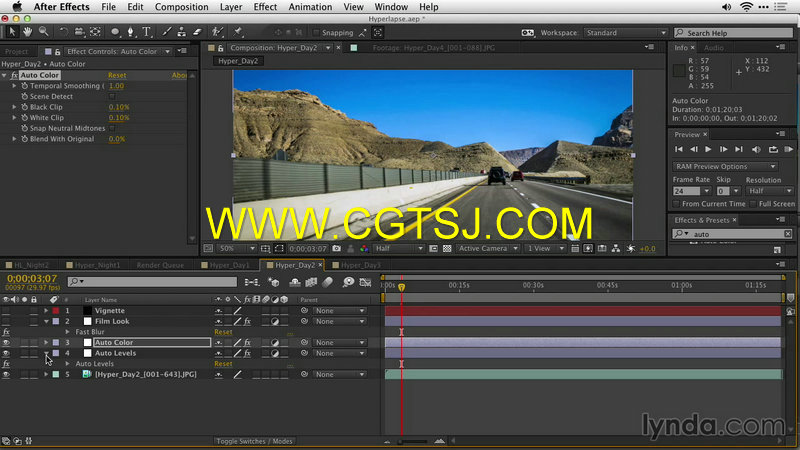The height and width of the screenshot is (450, 800).
Task: Toggle Auto Color effect fx switch
Action: tap(14, 75)
